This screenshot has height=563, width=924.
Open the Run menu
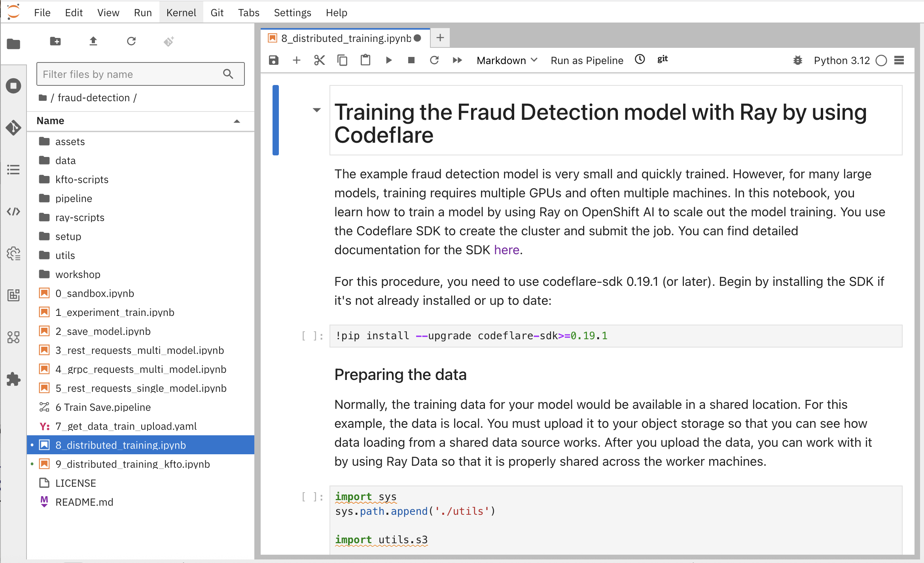pyautogui.click(x=143, y=13)
